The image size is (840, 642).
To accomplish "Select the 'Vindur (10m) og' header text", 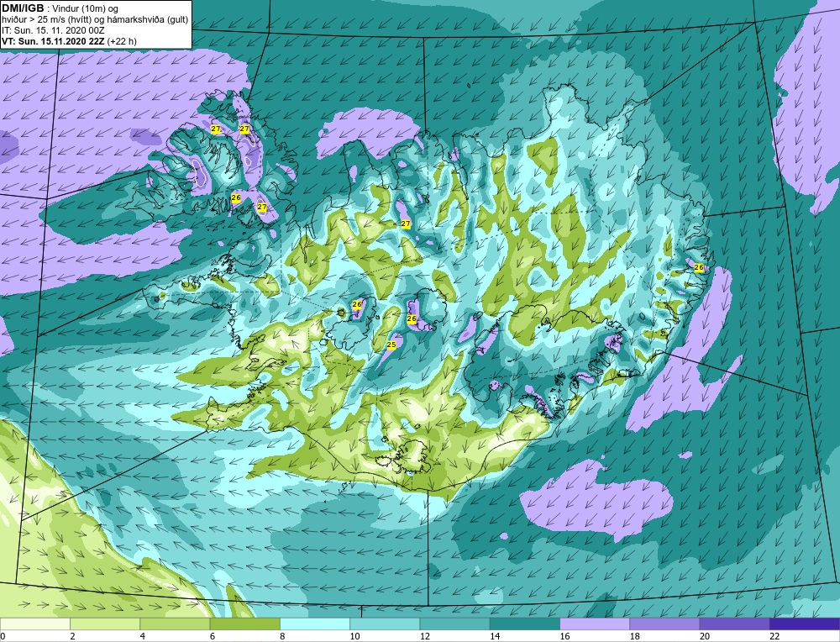I will tap(87, 8).
